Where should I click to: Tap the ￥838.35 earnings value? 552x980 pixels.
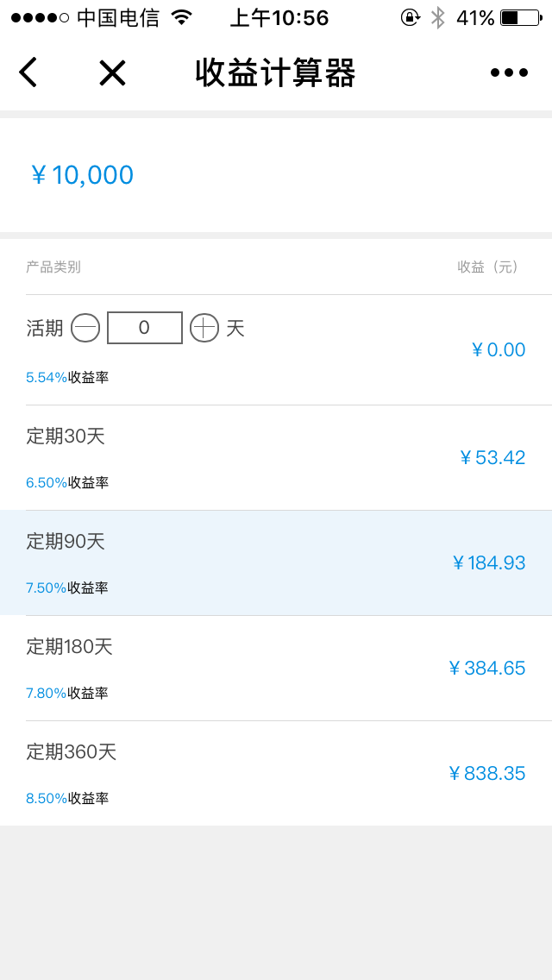(x=487, y=774)
